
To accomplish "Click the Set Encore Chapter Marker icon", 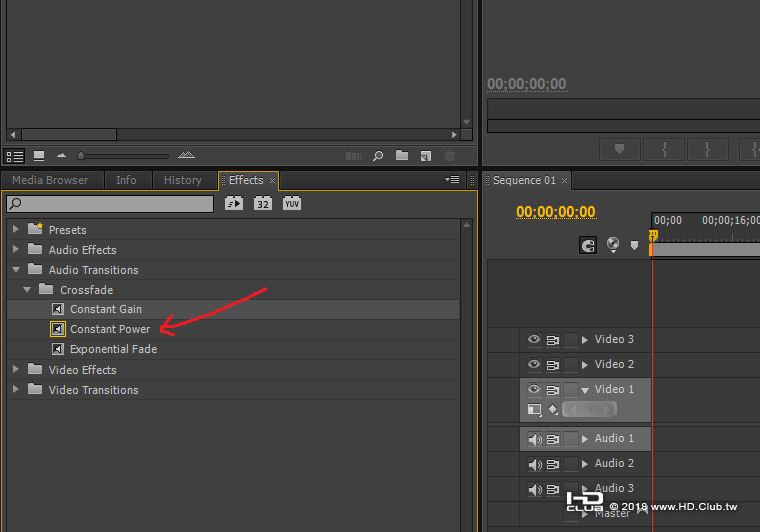I will tap(613, 245).
